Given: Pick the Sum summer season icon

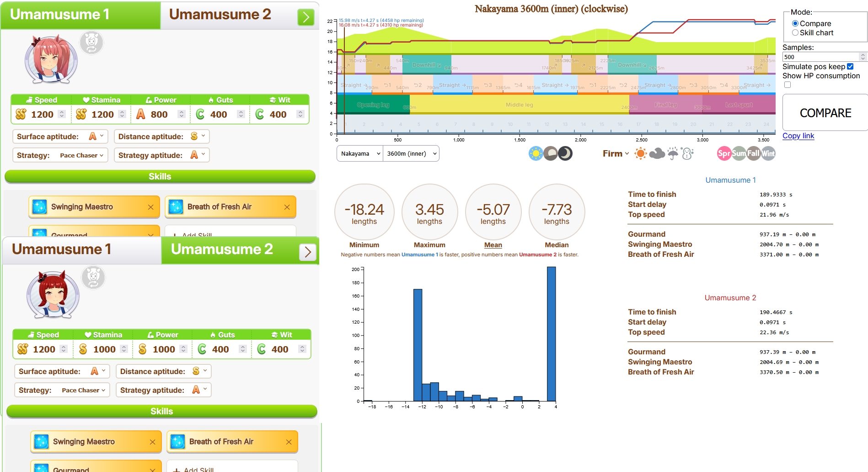Looking at the screenshot, I should 739,153.
